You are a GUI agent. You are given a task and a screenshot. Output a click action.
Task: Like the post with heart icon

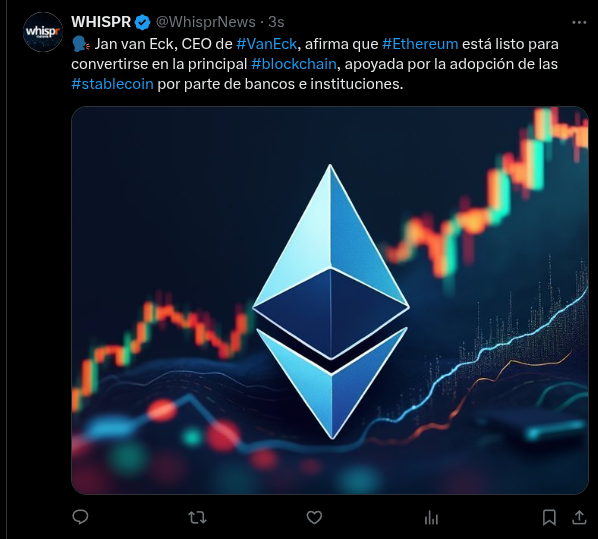point(314,518)
